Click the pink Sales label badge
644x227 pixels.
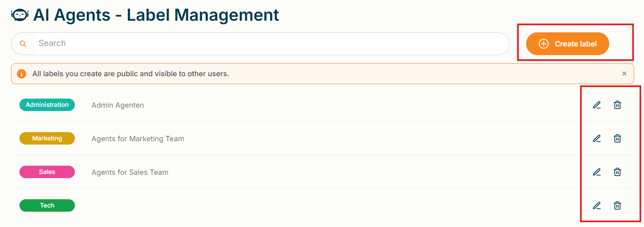pyautogui.click(x=47, y=172)
